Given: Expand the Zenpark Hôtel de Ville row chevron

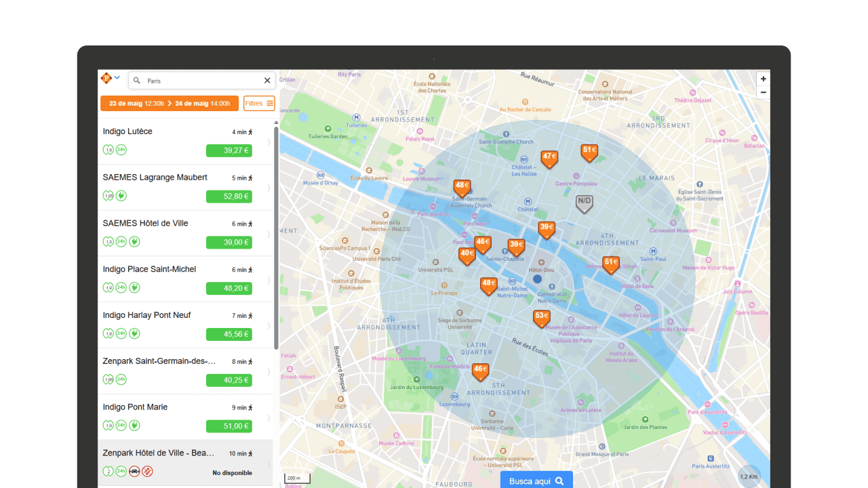Looking at the screenshot, I should (269, 464).
